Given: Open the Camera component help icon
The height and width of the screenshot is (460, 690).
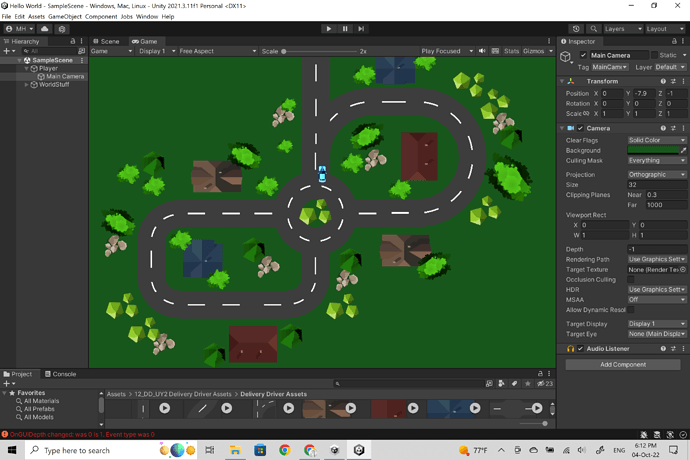Looking at the screenshot, I should [663, 128].
